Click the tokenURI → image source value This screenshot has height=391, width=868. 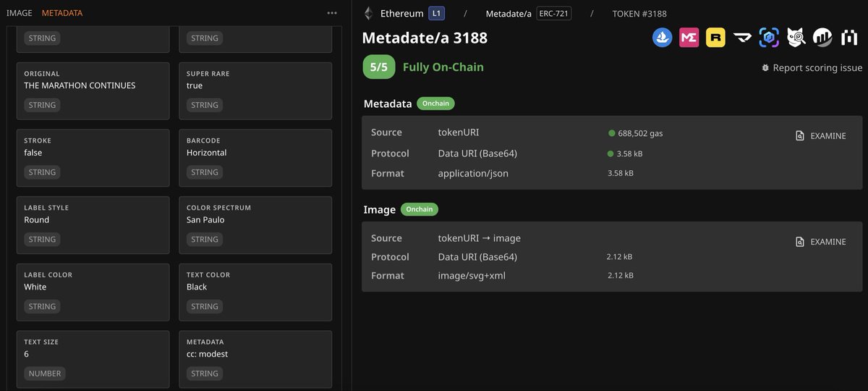(480, 238)
